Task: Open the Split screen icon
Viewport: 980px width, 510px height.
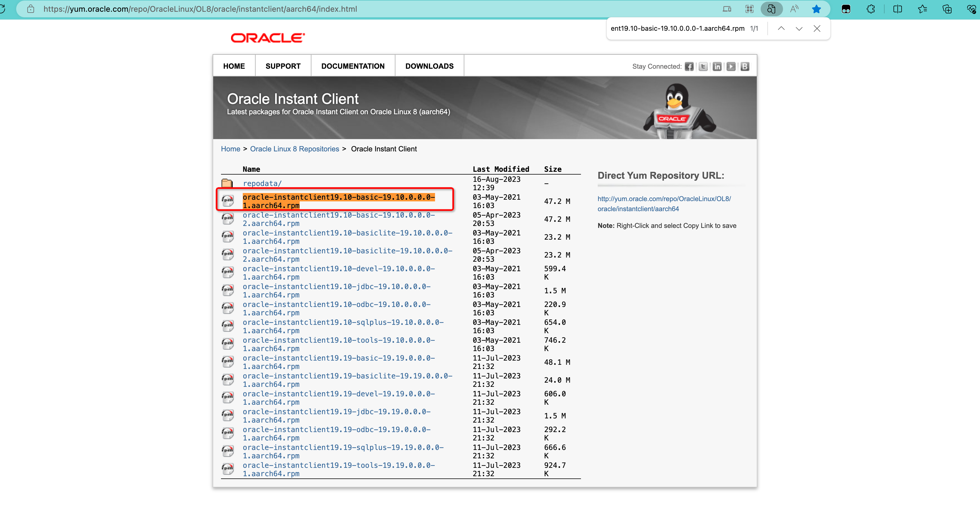Action: click(x=897, y=9)
